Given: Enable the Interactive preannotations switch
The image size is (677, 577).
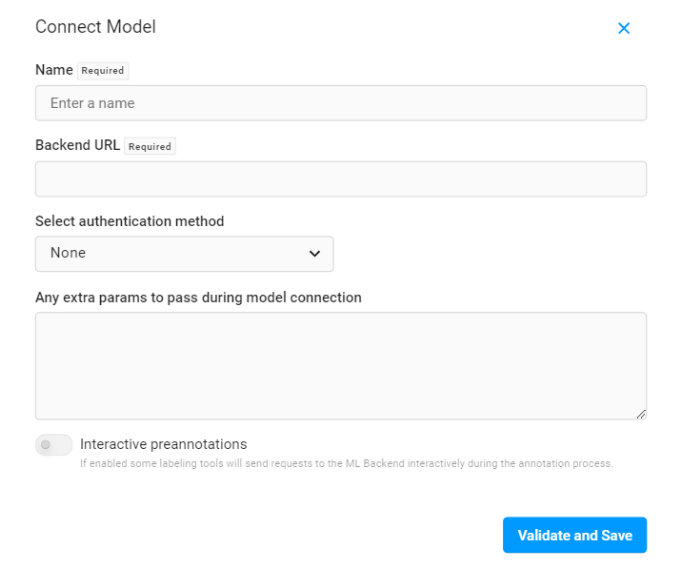Looking at the screenshot, I should (x=54, y=445).
